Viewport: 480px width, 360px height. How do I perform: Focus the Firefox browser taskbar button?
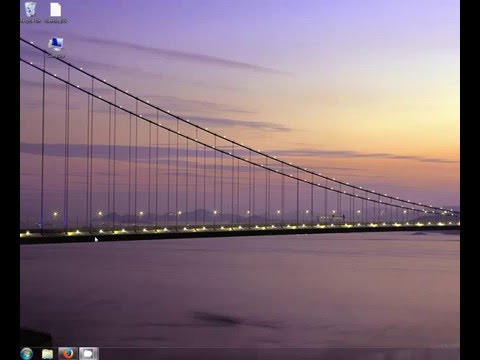click(68, 353)
